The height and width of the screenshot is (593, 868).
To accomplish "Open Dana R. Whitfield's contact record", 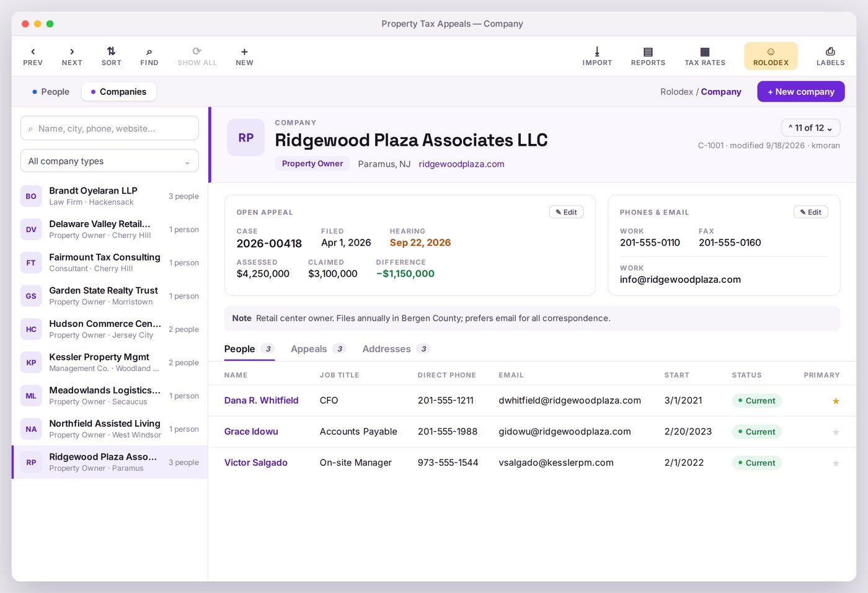I will [261, 401].
